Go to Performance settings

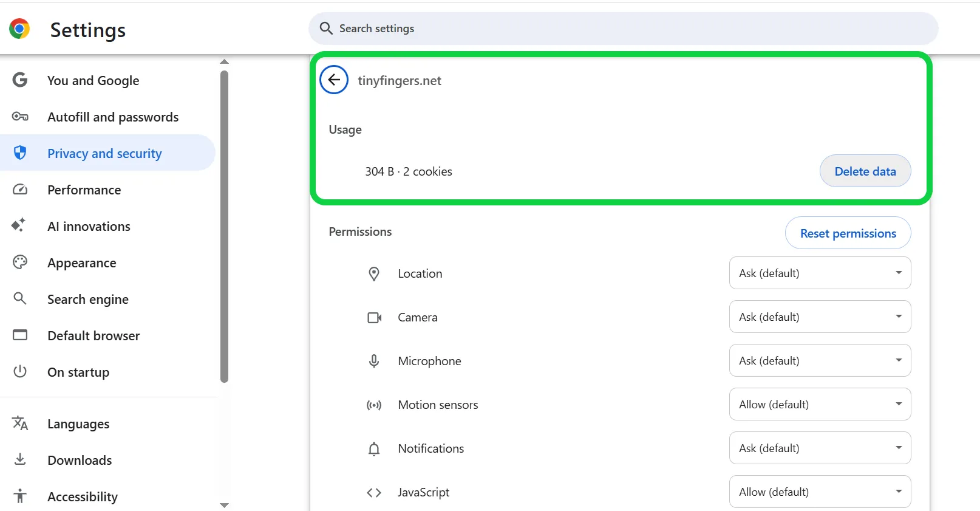(107, 189)
